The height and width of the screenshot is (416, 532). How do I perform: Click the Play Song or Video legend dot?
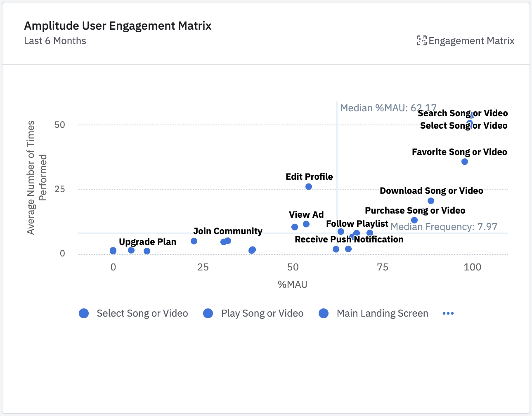[208, 313]
